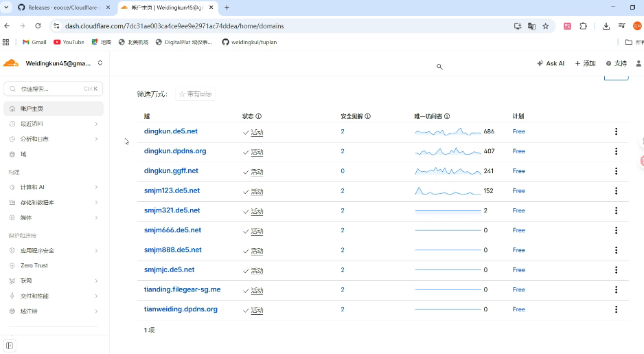Expand 域注册 sidebar section
Screen dimensions: 644x354
[54, 311]
